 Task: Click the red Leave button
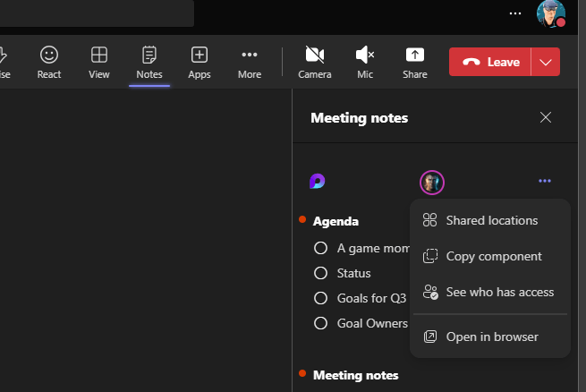click(x=491, y=62)
